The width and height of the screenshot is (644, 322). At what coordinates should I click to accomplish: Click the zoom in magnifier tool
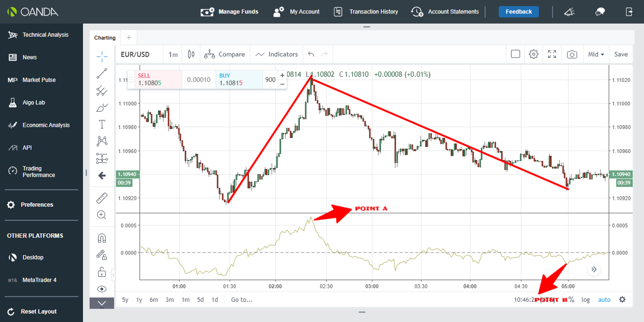102,215
